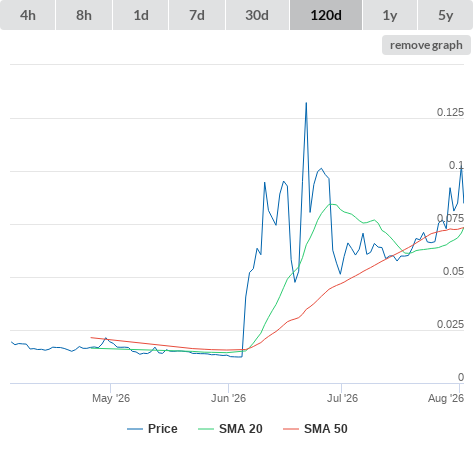
Task: Click the blue Price legend line marker
Action: (135, 429)
